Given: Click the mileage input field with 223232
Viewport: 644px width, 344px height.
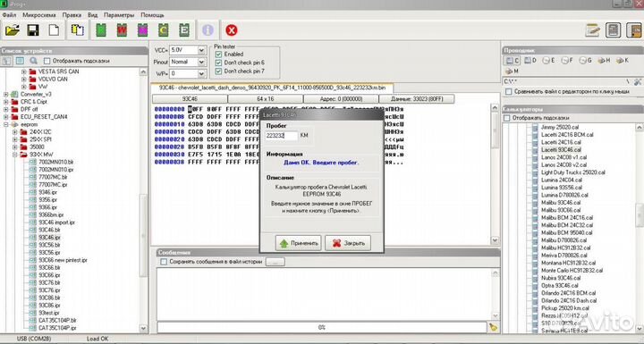Looking at the screenshot, I should pos(282,136).
